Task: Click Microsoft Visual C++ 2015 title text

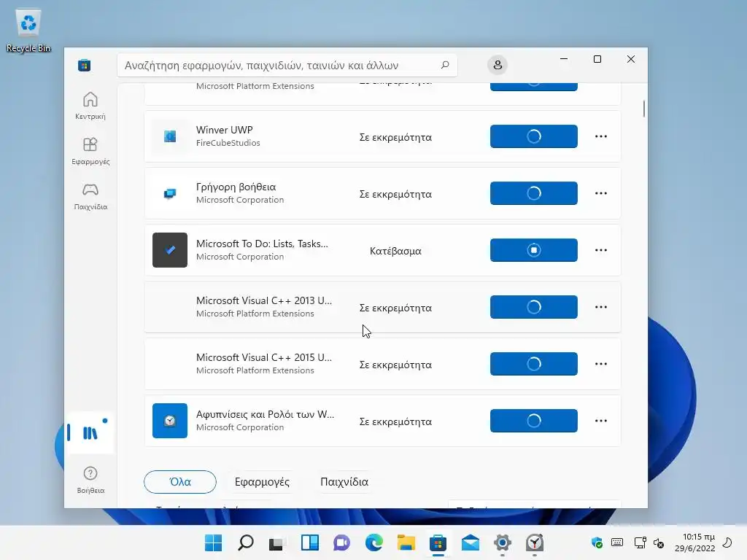Action: tap(264, 357)
